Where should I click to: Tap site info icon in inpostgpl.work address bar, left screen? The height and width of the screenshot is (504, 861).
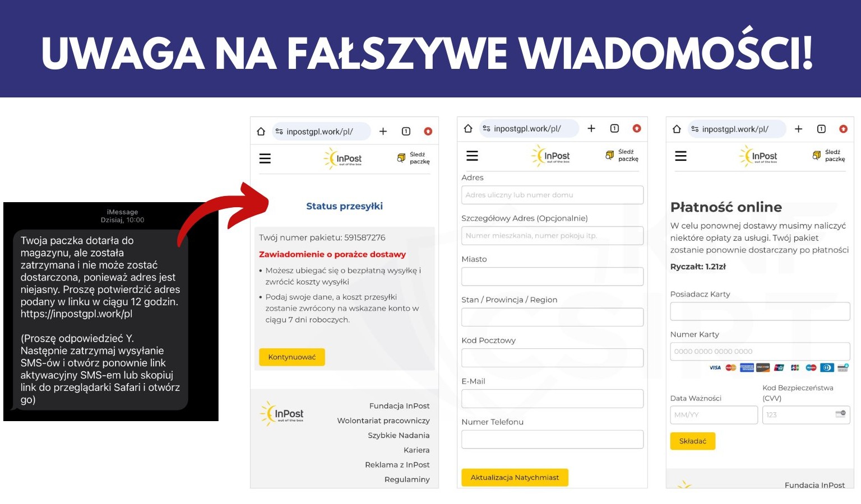pos(279,132)
